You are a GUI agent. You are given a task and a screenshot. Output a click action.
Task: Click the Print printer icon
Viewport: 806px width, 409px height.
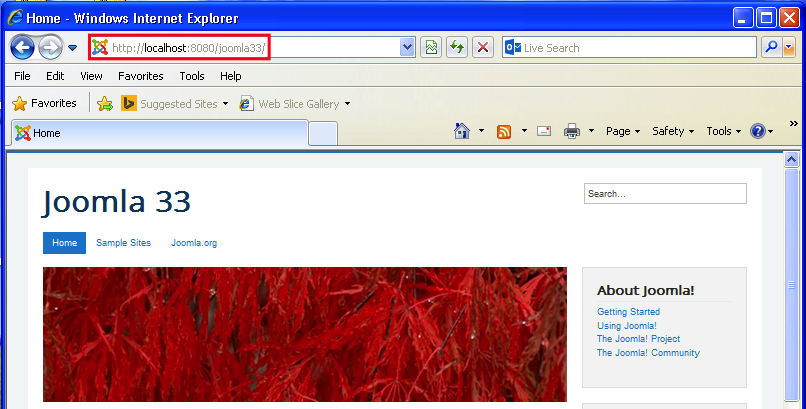pos(572,132)
